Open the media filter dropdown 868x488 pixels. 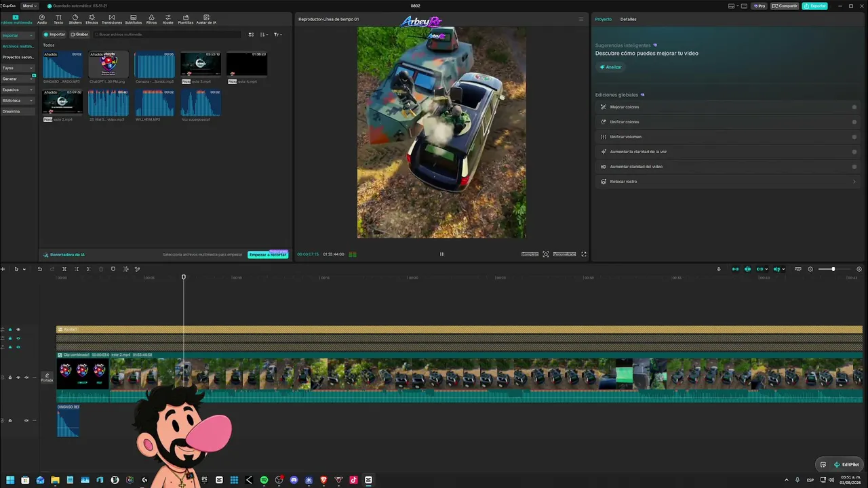pyautogui.click(x=278, y=35)
